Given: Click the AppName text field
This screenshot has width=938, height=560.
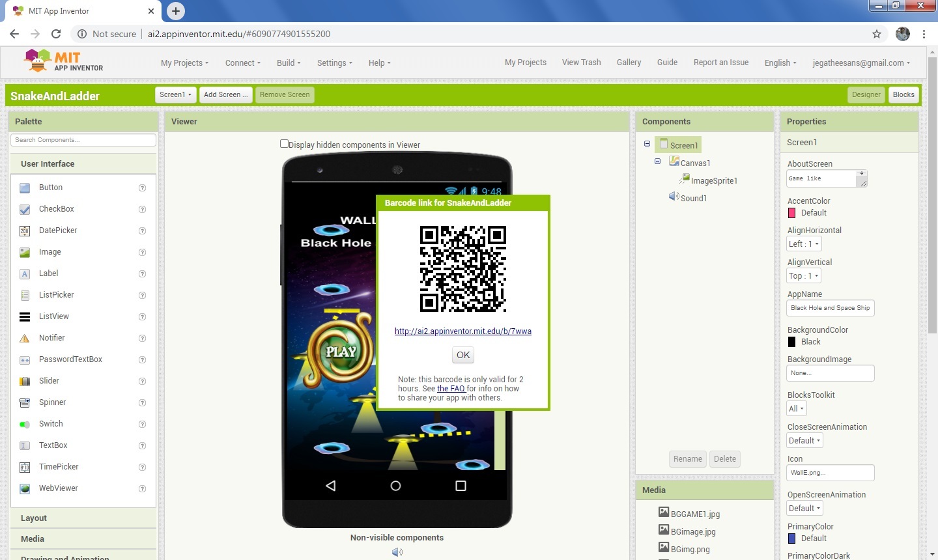Looking at the screenshot, I should 831,308.
